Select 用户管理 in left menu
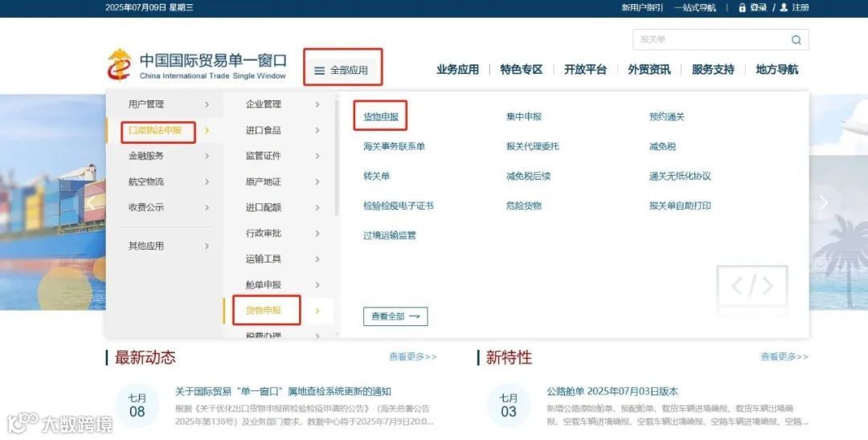This screenshot has width=868, height=440. click(146, 104)
